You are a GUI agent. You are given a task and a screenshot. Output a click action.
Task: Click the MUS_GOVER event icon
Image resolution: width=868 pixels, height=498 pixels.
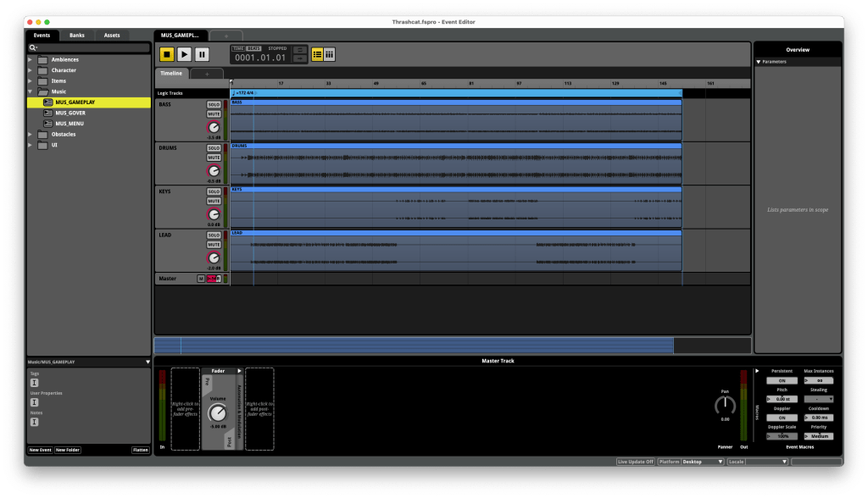[x=48, y=113]
